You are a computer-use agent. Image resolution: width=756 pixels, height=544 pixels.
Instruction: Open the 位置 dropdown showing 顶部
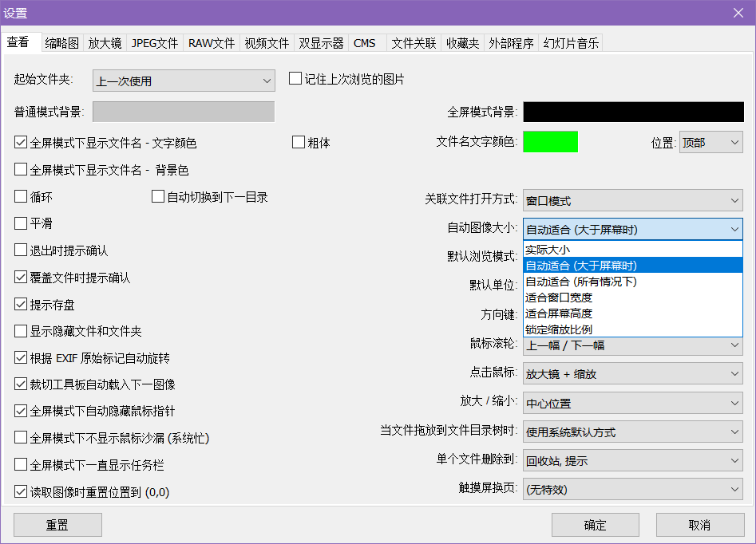tap(711, 142)
